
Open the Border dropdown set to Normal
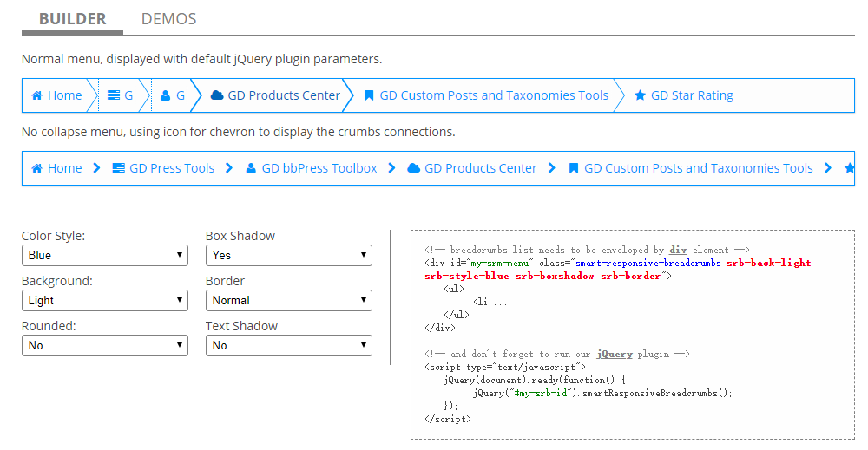point(289,301)
